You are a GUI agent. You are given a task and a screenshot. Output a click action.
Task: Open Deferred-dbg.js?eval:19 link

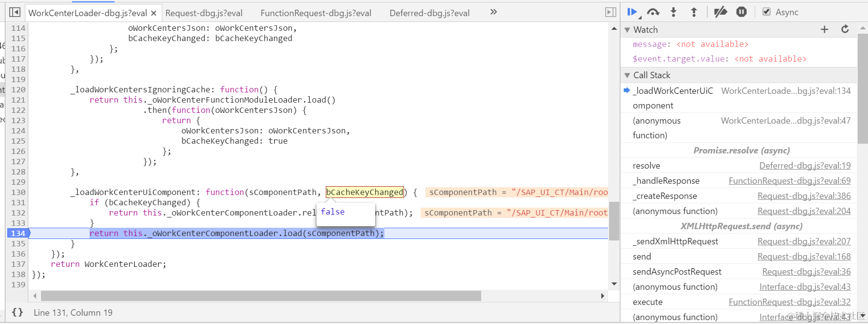point(805,166)
